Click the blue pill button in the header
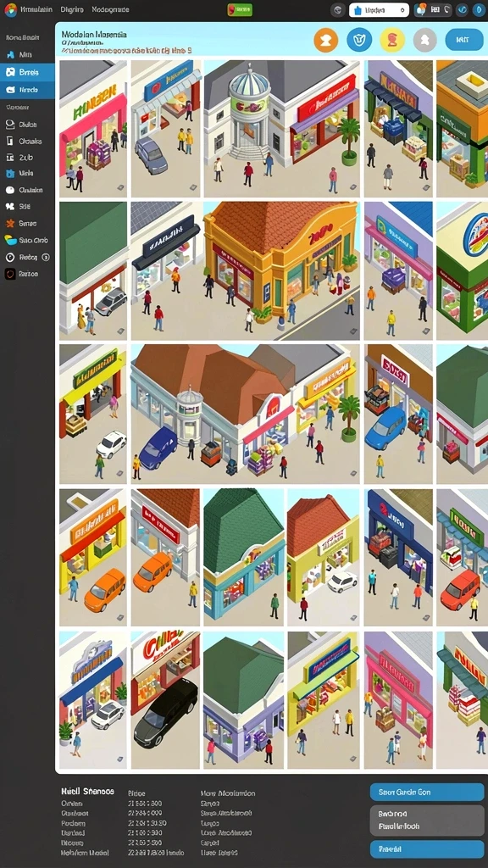 464,40
